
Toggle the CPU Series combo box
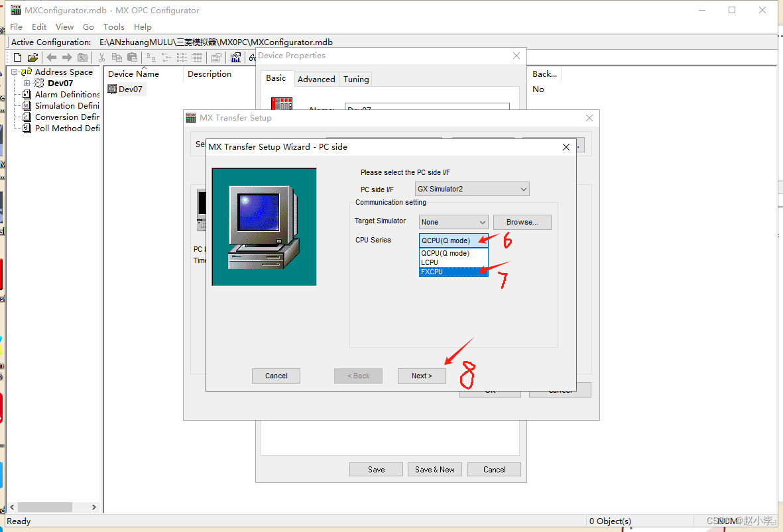click(453, 240)
